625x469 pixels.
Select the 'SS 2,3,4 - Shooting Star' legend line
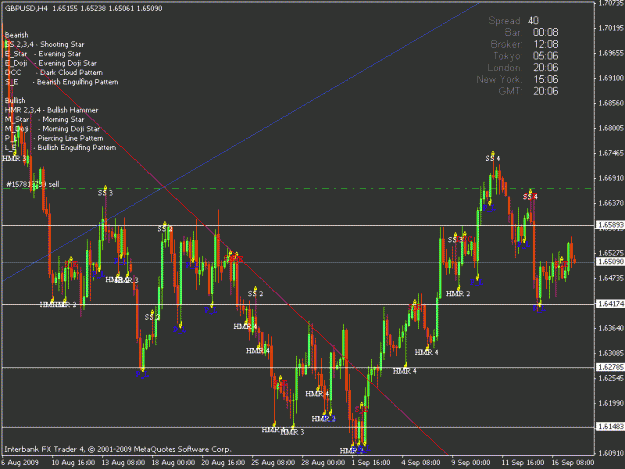pyautogui.click(x=45, y=44)
